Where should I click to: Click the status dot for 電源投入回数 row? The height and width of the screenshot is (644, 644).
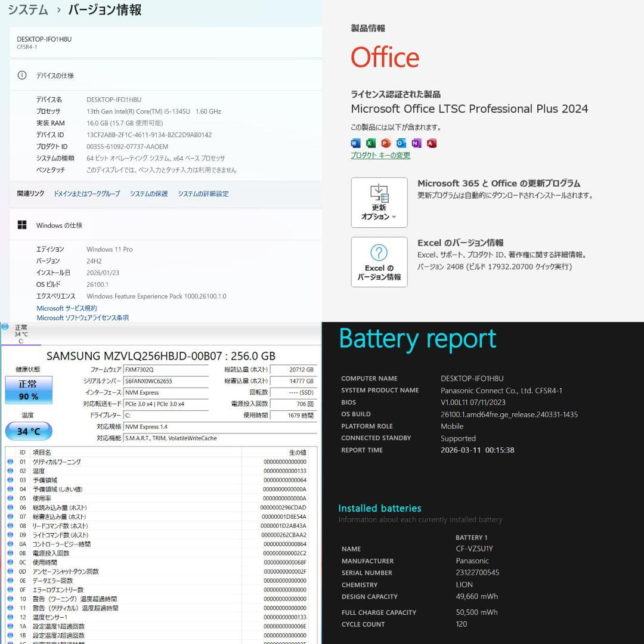click(10, 553)
